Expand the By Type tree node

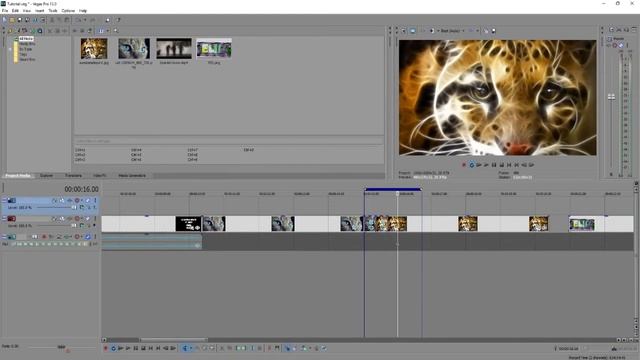(10, 49)
